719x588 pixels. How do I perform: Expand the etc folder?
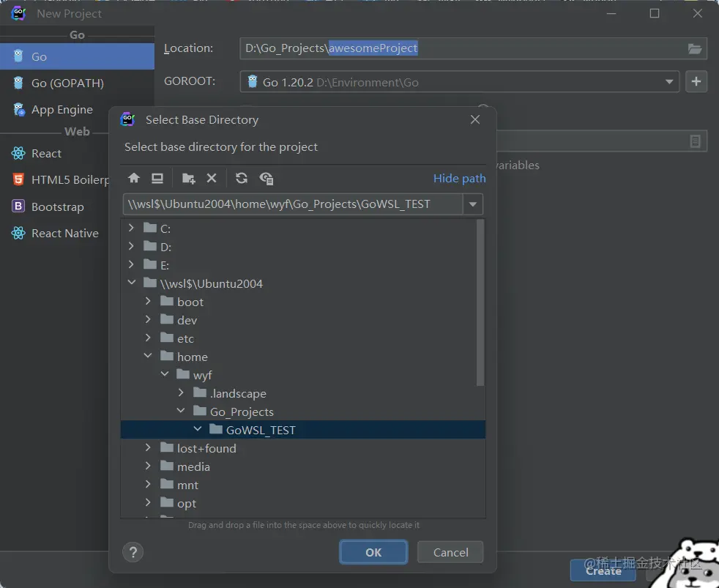pyautogui.click(x=148, y=338)
